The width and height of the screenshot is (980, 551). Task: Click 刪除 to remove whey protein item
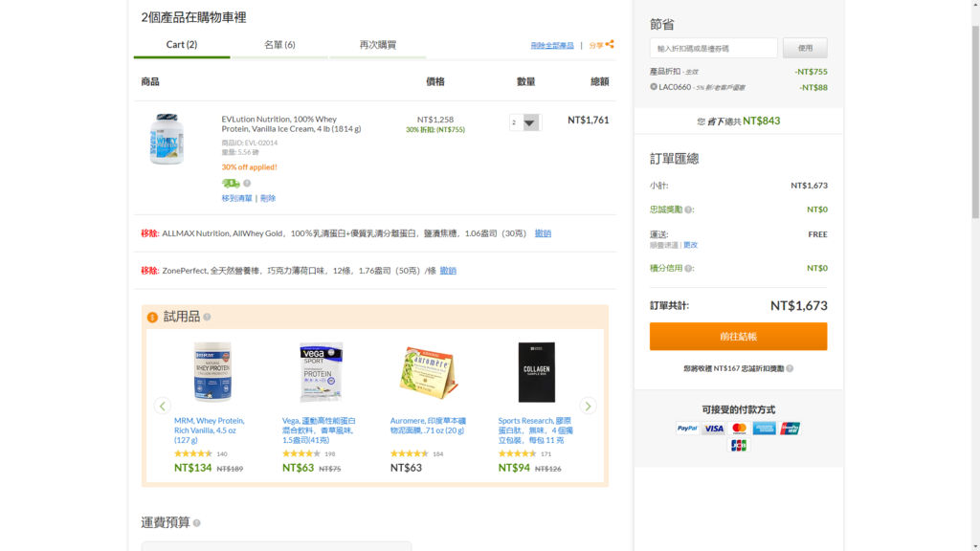(268, 198)
